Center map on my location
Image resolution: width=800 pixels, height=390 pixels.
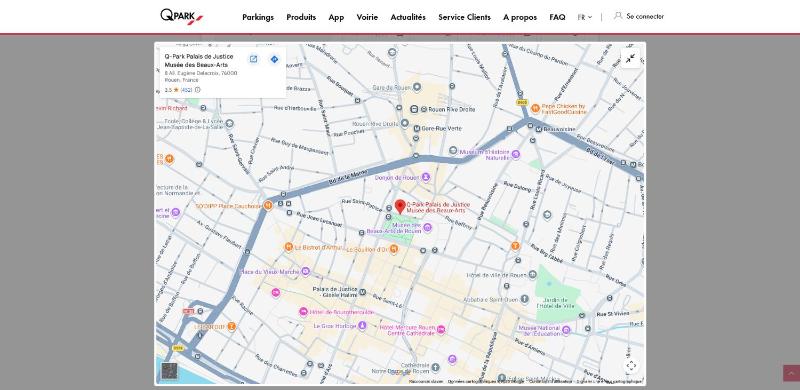point(631,365)
